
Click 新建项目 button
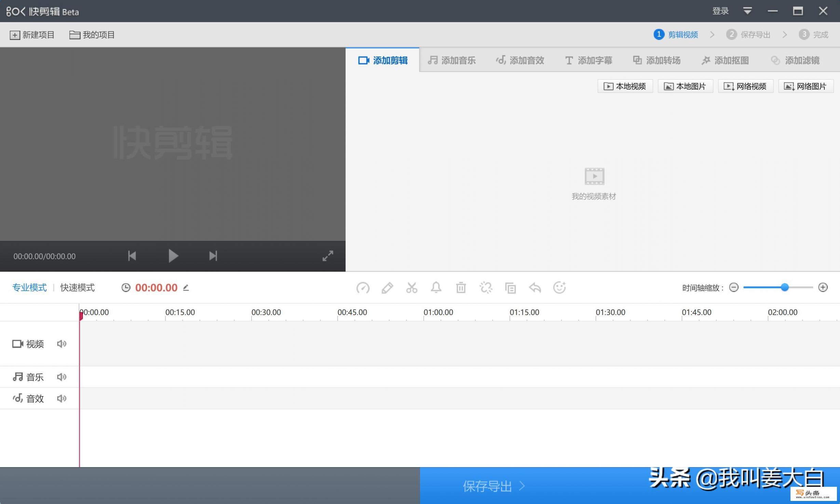click(32, 34)
